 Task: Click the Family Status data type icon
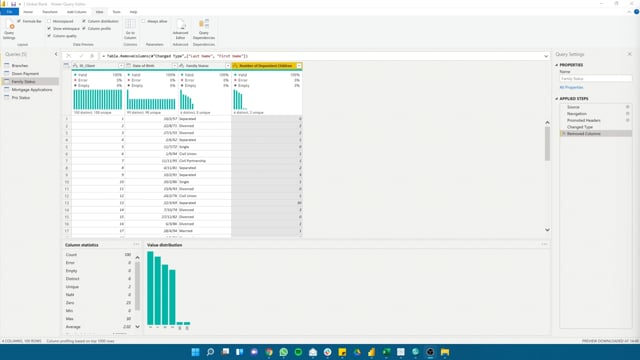182,66
